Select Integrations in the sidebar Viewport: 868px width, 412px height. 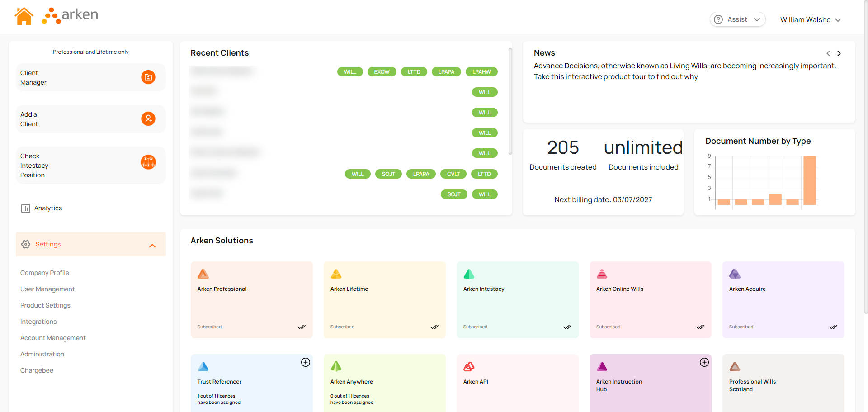click(x=38, y=322)
